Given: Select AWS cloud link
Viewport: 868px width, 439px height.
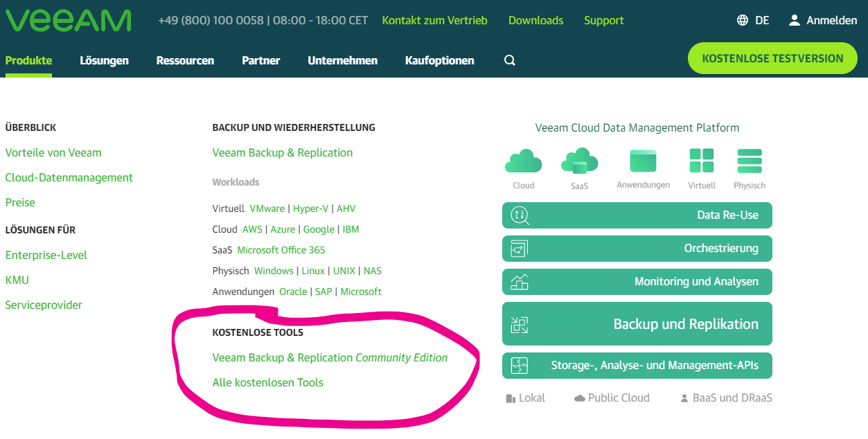Looking at the screenshot, I should pos(252,229).
